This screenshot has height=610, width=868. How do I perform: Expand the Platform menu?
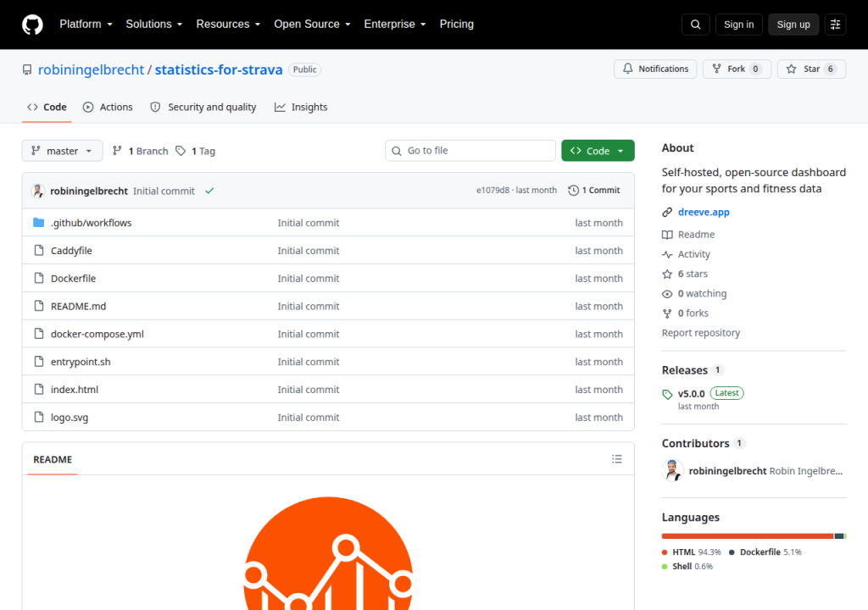86,25
